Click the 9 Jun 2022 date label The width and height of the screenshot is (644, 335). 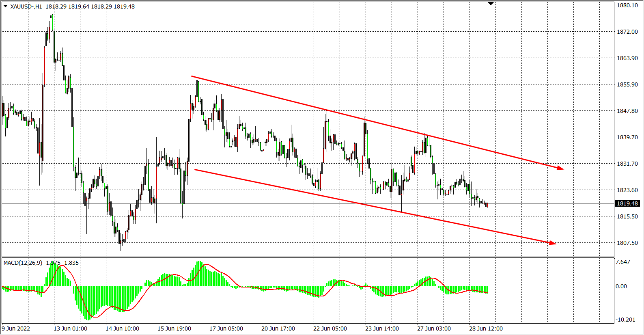(x=16, y=329)
